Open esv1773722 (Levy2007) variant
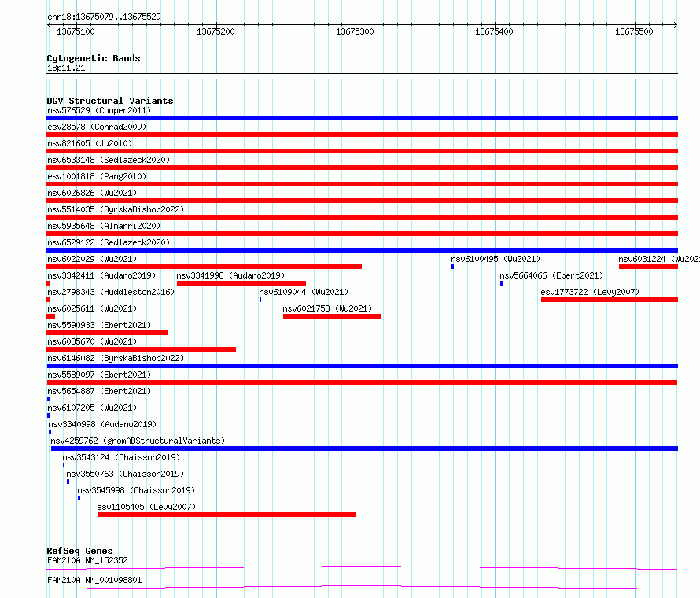The width and height of the screenshot is (700, 598). (x=590, y=292)
